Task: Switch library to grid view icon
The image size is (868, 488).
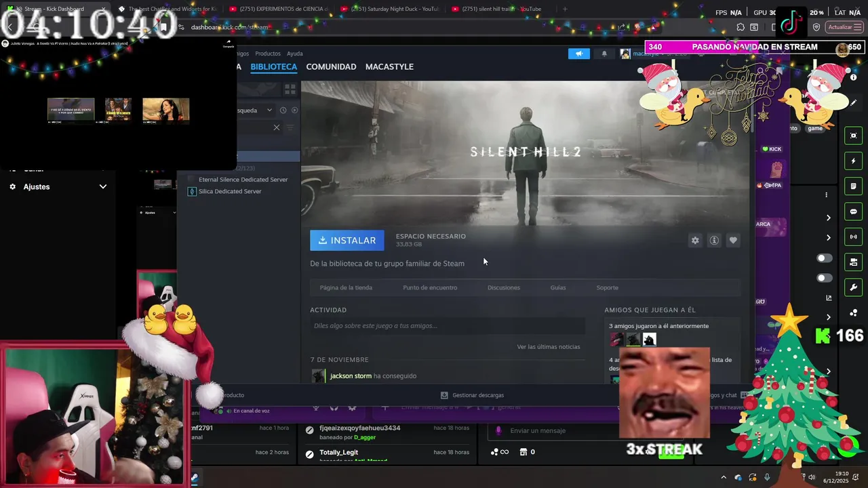Action: (x=290, y=89)
